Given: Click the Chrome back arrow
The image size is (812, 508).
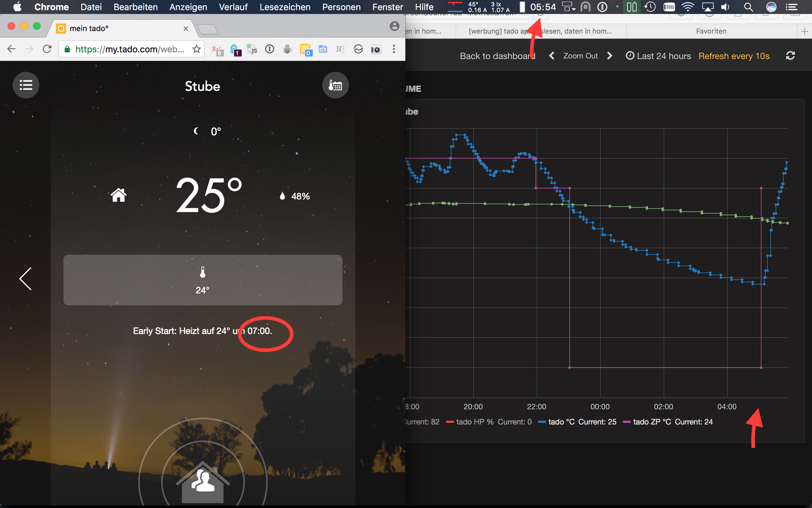Looking at the screenshot, I should click(x=12, y=49).
